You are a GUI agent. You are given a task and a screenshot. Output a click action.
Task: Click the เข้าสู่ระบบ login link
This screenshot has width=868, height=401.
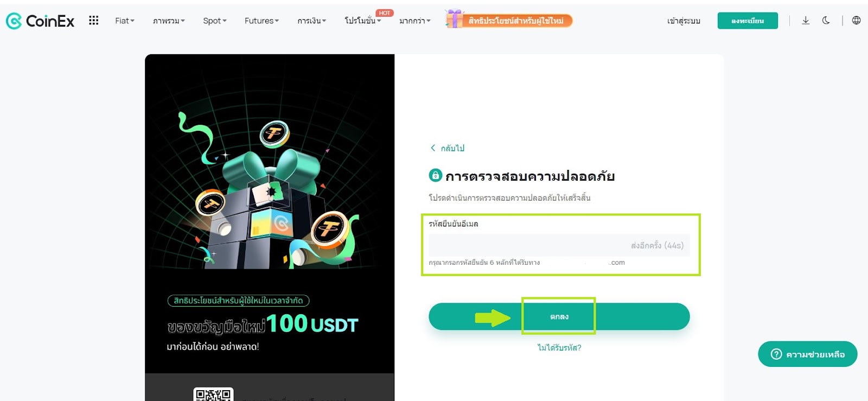pyautogui.click(x=684, y=21)
